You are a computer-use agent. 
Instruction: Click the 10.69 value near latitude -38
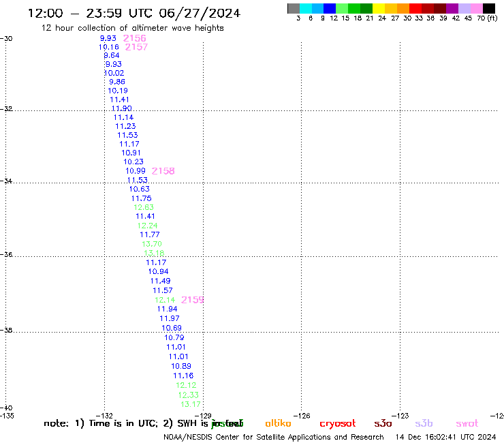click(172, 328)
